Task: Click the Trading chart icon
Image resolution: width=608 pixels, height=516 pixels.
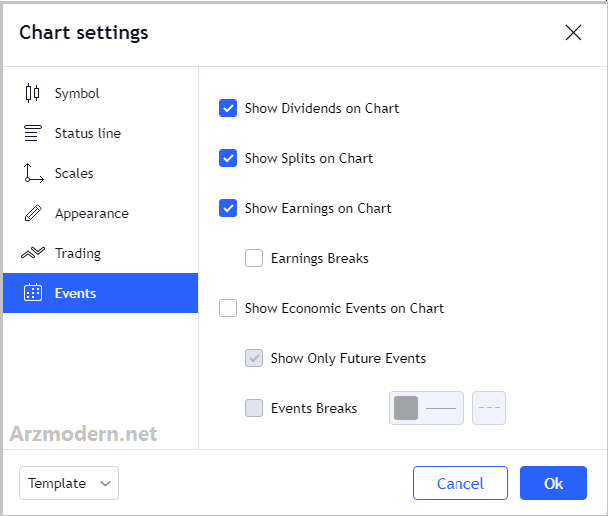Action: 33,253
